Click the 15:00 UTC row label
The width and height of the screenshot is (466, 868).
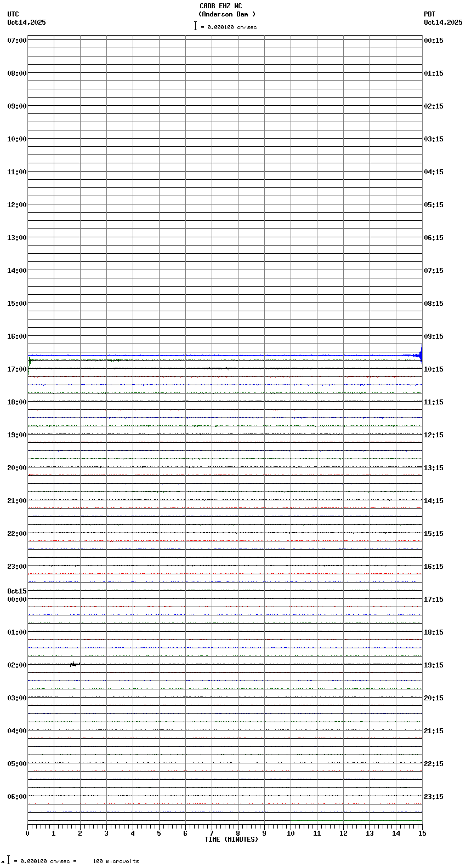click(x=17, y=304)
